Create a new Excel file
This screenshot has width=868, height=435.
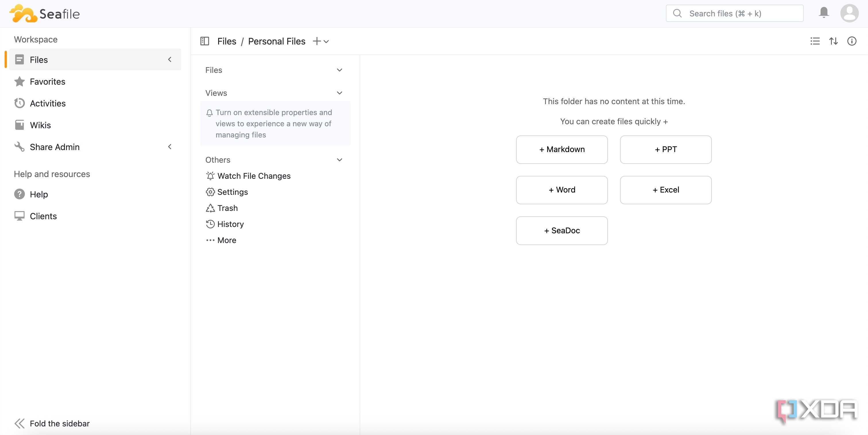(665, 190)
